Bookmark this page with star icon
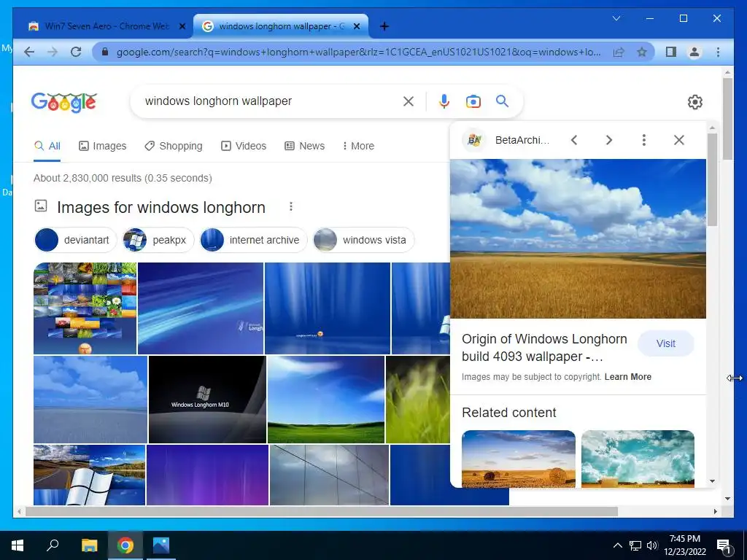The width and height of the screenshot is (747, 560). 642,52
